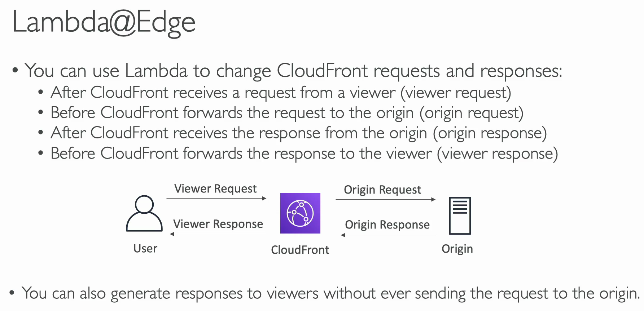Screen dimensions: 644x311
Task: Click the bullet about viewer request
Action: [281, 93]
